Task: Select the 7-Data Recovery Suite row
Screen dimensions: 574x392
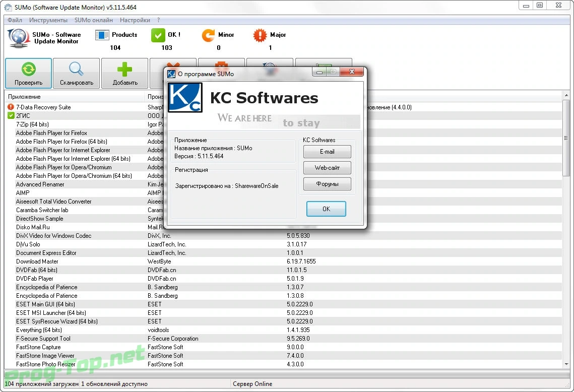Action: (x=284, y=107)
